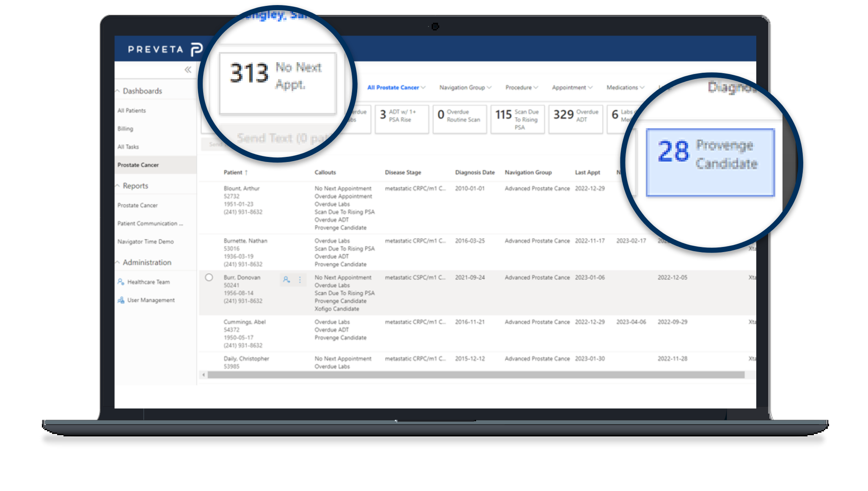The image size is (868, 491).
Task: Filter by 3 ADT w/ 1+ PSA Rise tile
Action: (402, 119)
